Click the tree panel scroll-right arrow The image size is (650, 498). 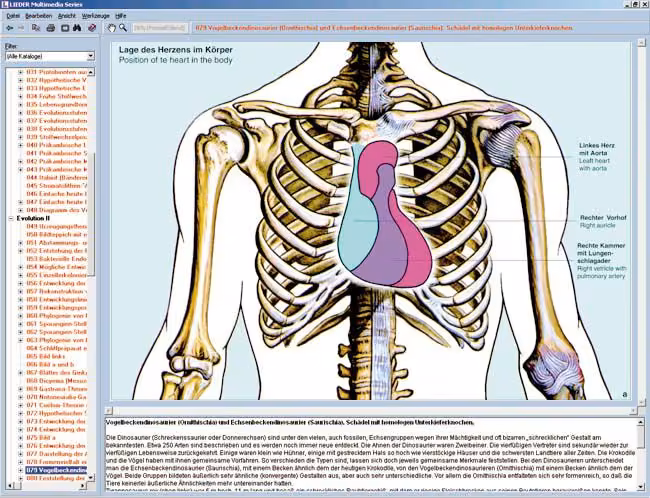83,486
